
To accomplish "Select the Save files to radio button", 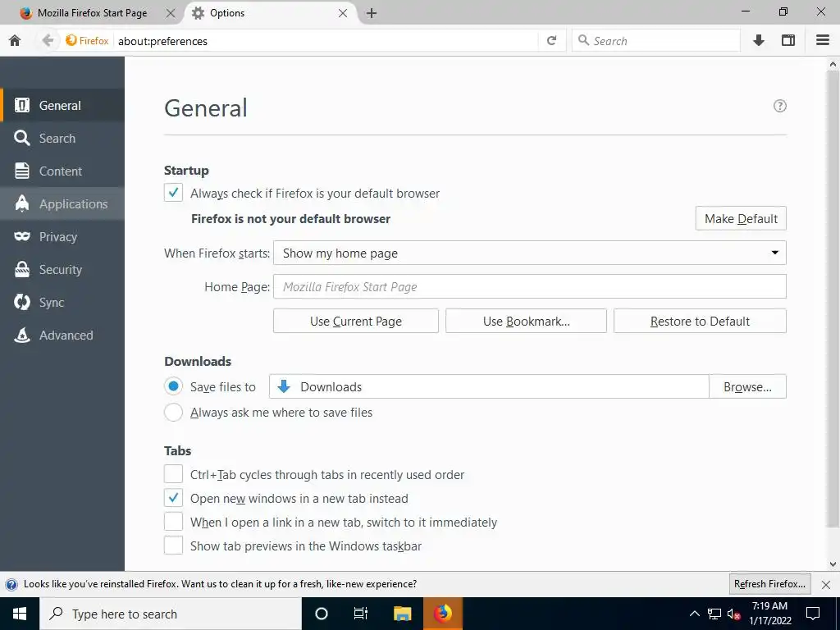I will (x=174, y=386).
